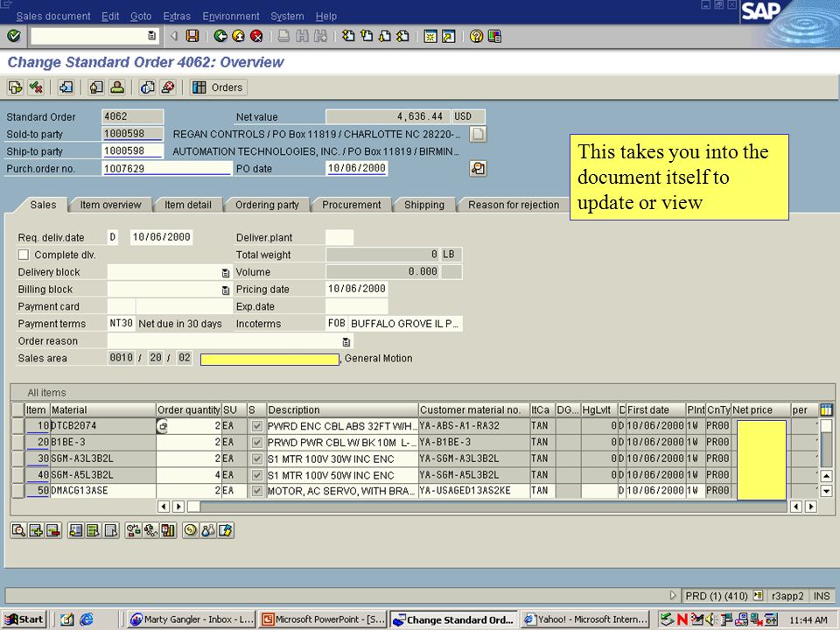Toggle S checkbox in row SGM-A3L3B2L
The height and width of the screenshot is (630, 840).
tap(257, 458)
